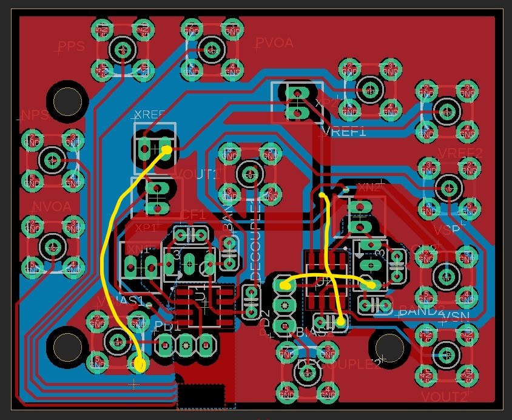This screenshot has height=420, width=512.
Task: Select the VSN label
Action: tap(456, 316)
